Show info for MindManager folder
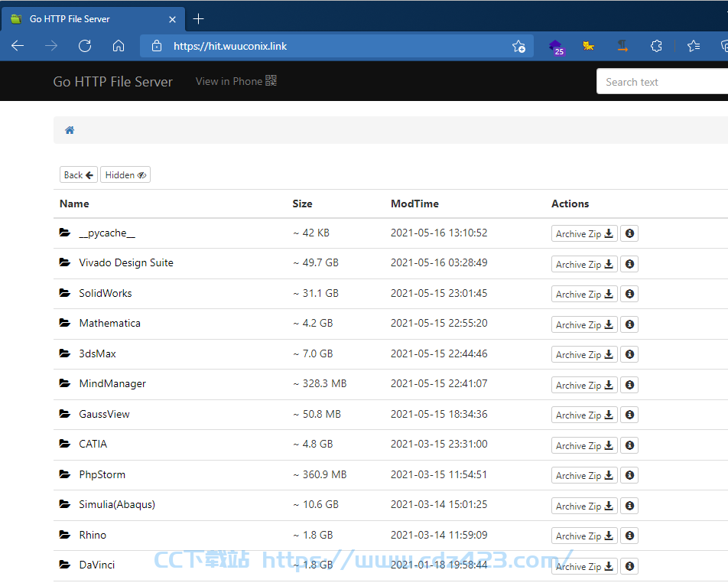The image size is (728, 583). click(x=629, y=385)
